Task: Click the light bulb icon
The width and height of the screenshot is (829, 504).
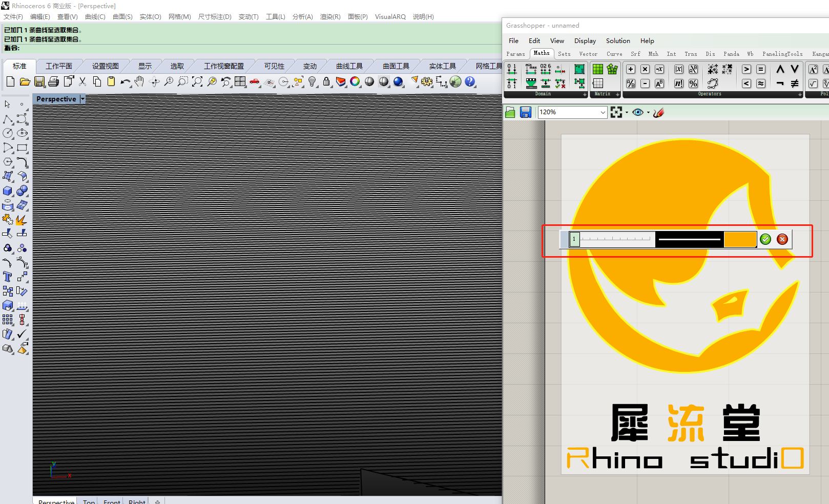Action: 312,81
